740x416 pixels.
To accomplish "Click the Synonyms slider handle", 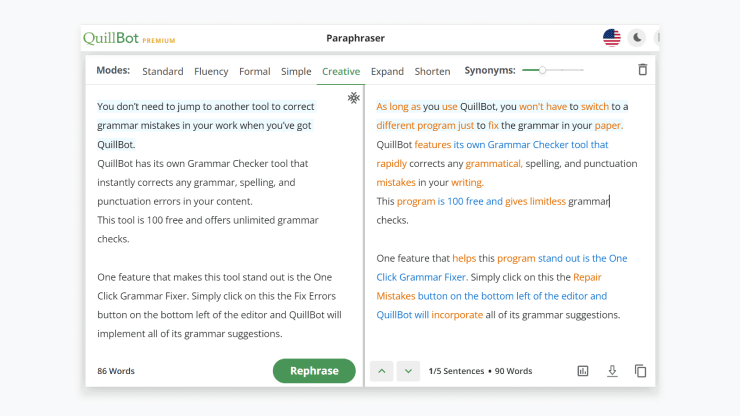I will [542, 70].
